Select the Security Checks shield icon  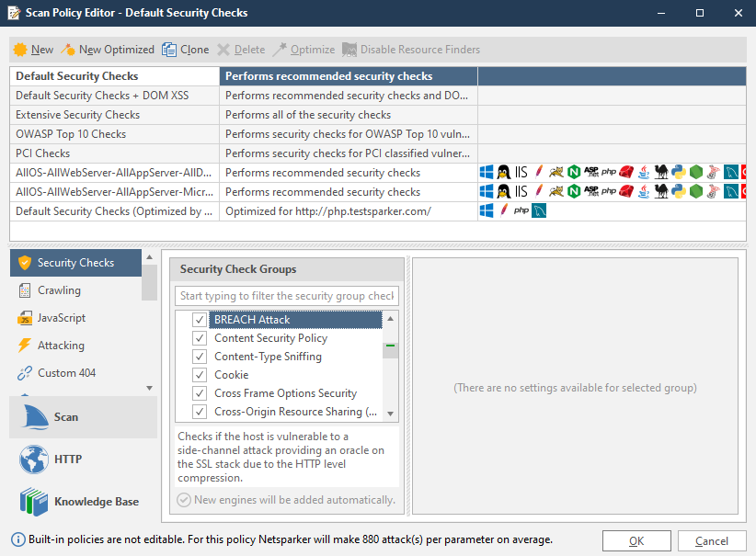click(x=27, y=262)
